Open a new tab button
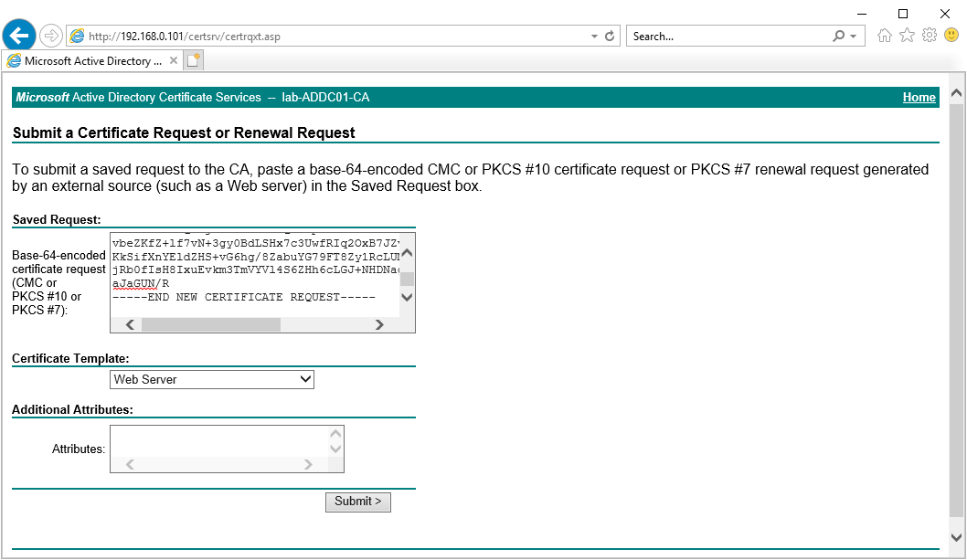Screen dimensions: 967x560 tap(194, 60)
